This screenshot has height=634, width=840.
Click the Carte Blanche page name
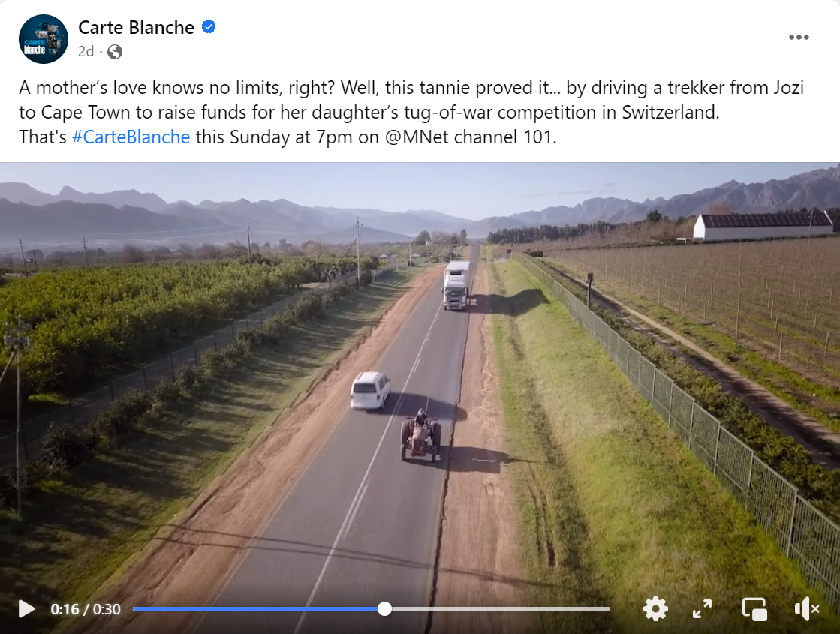[136, 27]
